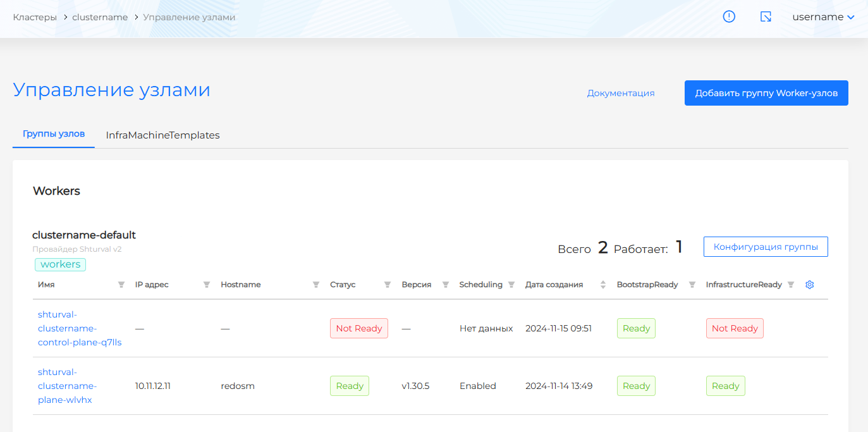
Task: Click the expand window icon in header
Action: [766, 17]
